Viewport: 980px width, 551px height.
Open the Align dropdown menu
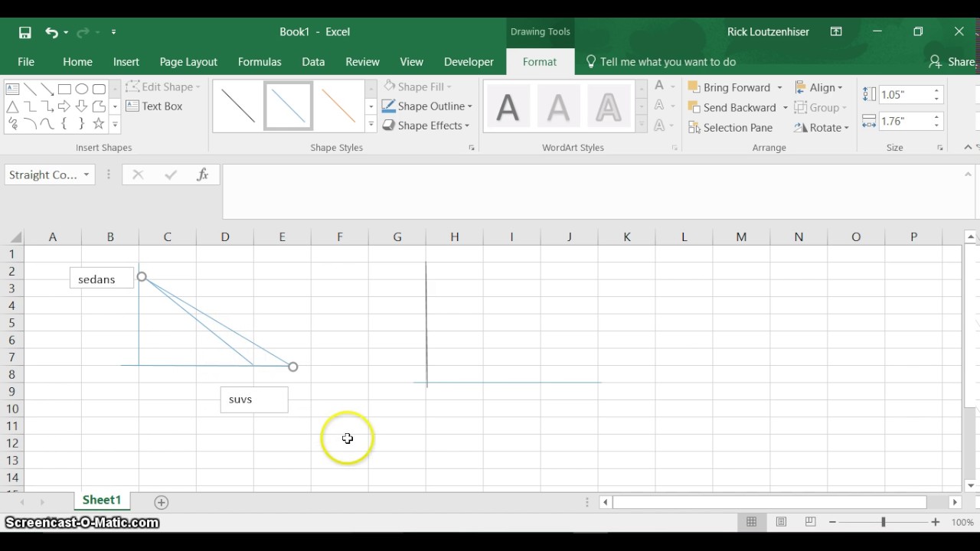point(818,87)
